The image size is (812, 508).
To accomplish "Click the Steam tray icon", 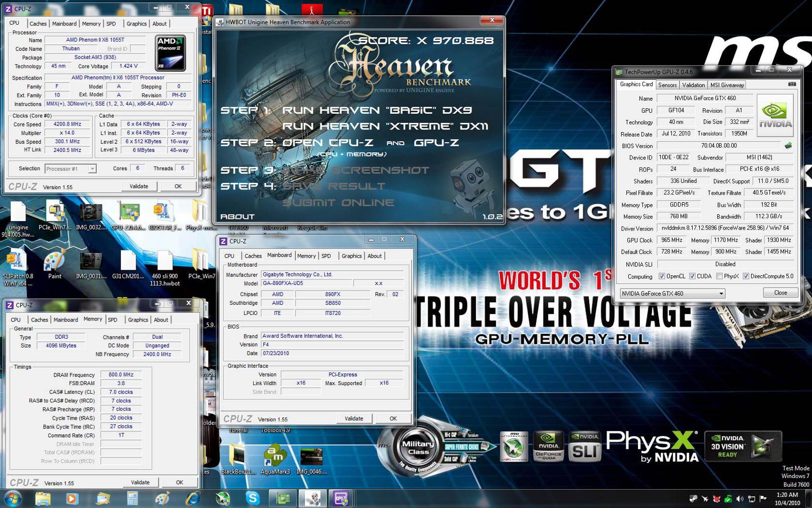I will [693, 499].
